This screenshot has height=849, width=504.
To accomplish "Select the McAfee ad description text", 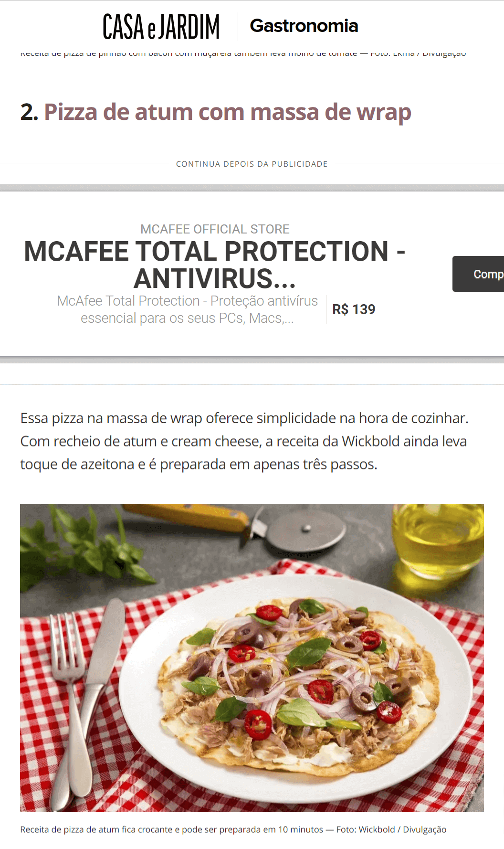I will 187,309.
